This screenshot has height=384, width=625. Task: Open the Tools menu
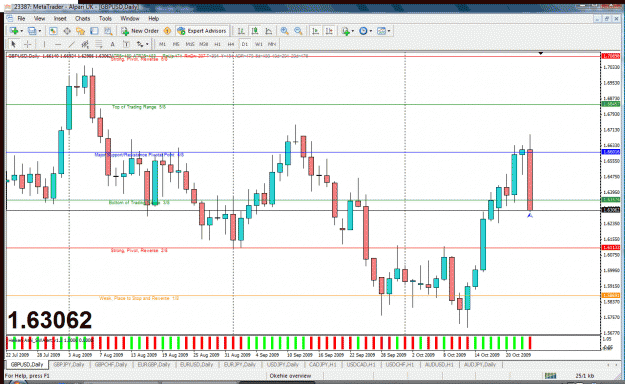point(105,19)
